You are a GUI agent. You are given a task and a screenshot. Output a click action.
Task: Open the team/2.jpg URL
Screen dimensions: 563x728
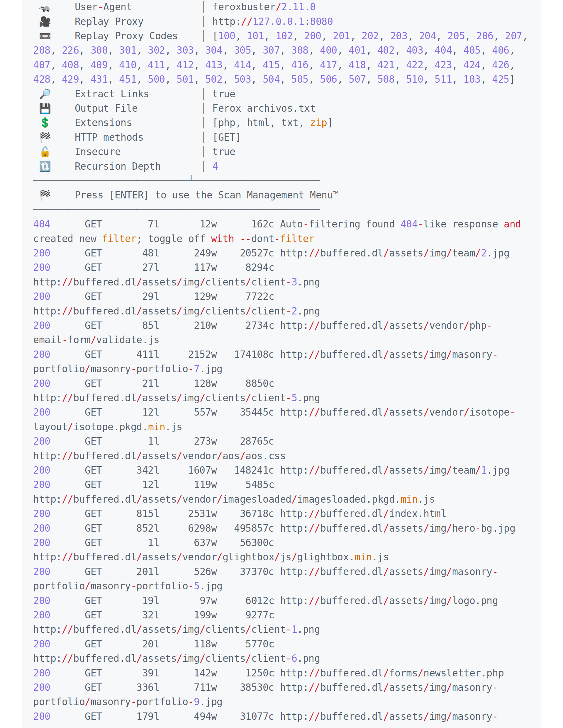point(395,253)
